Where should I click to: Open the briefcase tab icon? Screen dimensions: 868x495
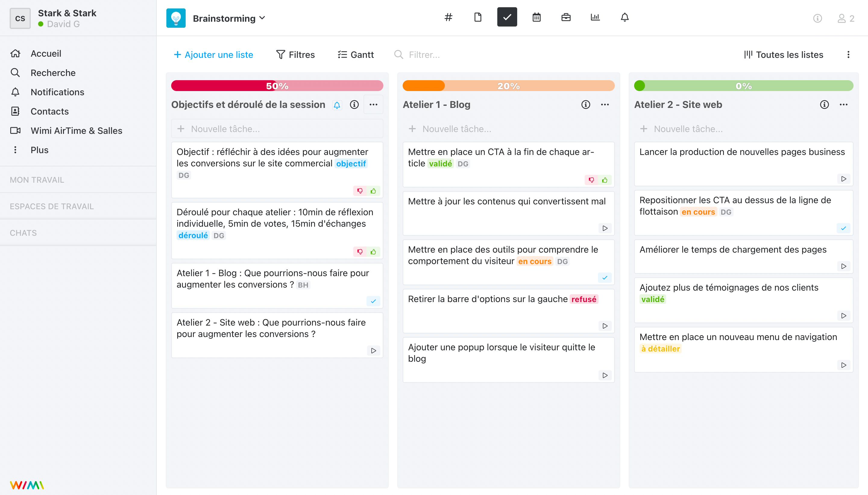coord(566,17)
